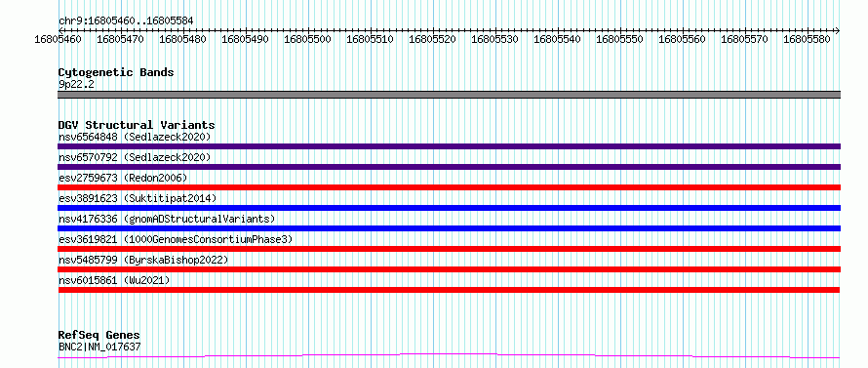Open the esv3891623 (Suktitipat2014) variant label
Viewport: 868px width, 368px height.
[x=138, y=198]
